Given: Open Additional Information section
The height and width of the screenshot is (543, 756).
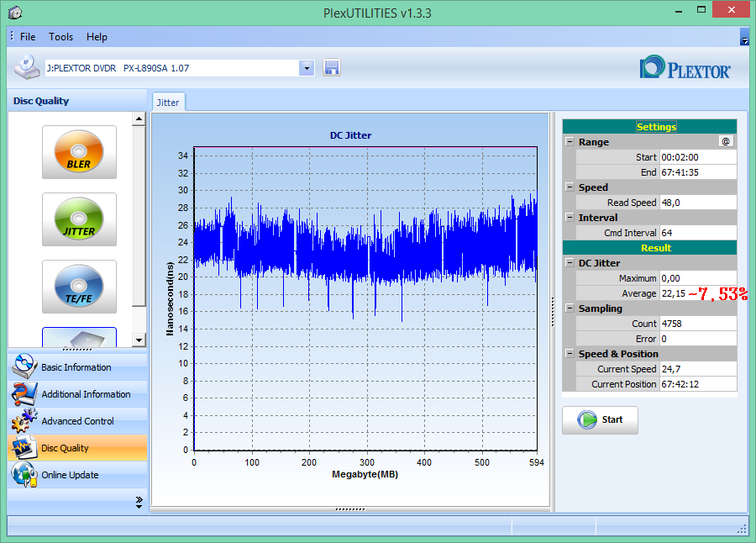Looking at the screenshot, I should click(77, 394).
